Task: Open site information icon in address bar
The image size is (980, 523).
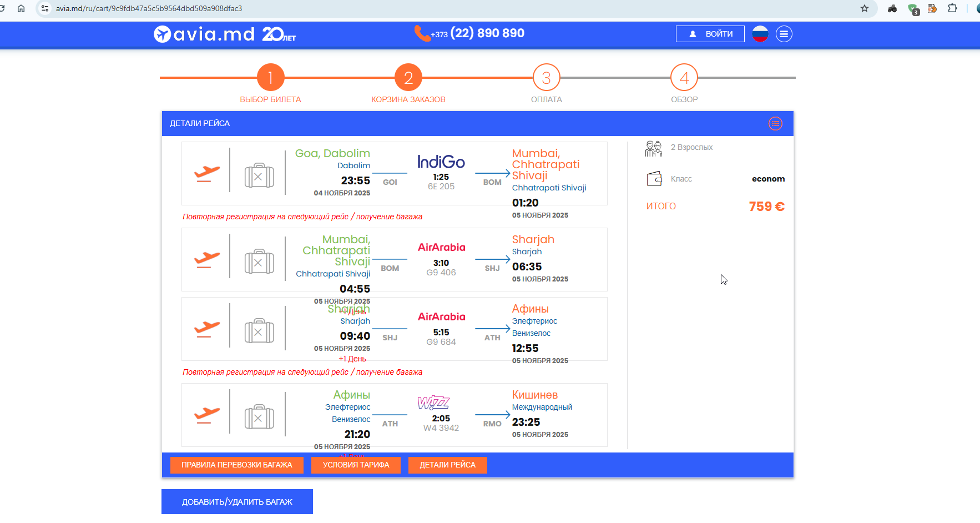Action: pyautogui.click(x=45, y=8)
